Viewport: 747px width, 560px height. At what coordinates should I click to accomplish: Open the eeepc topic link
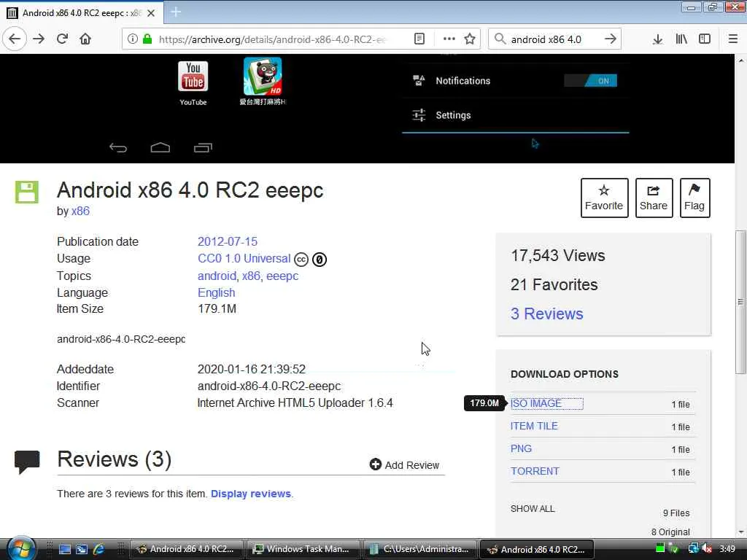pyautogui.click(x=282, y=276)
